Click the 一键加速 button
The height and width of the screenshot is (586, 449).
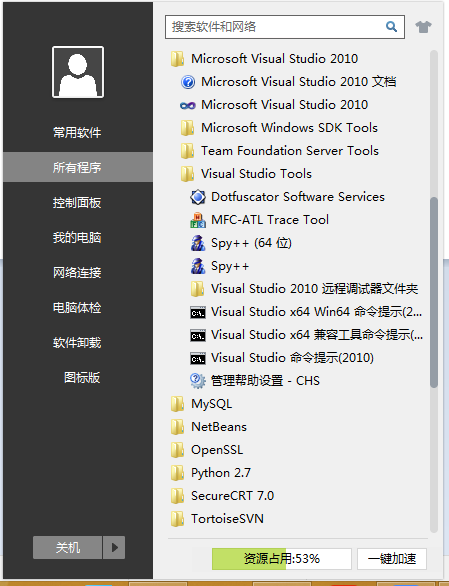click(x=392, y=559)
